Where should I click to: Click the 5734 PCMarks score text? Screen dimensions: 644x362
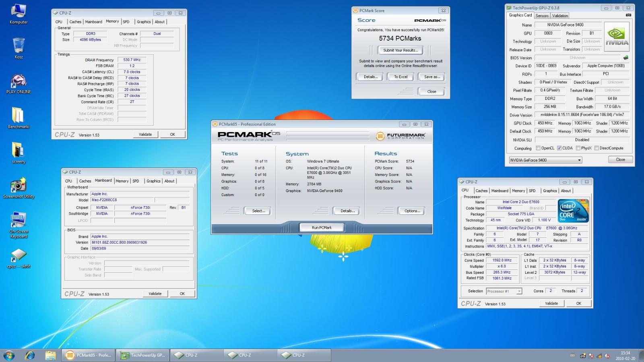pos(400,38)
